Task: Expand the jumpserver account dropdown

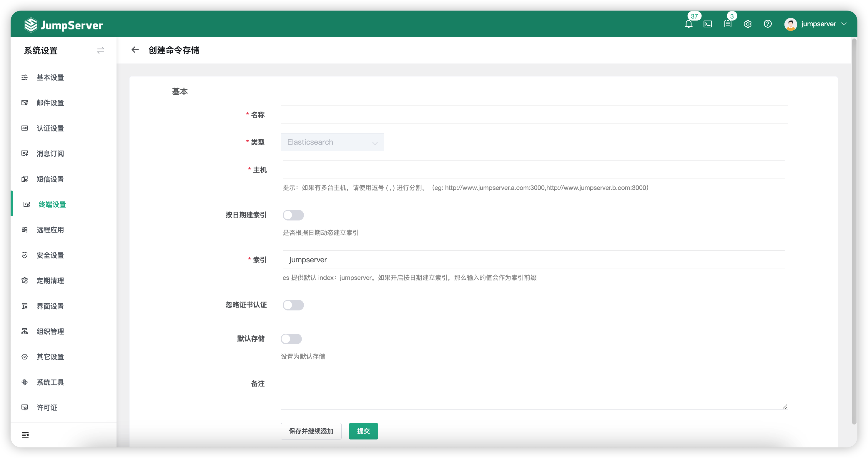Action: 819,24
